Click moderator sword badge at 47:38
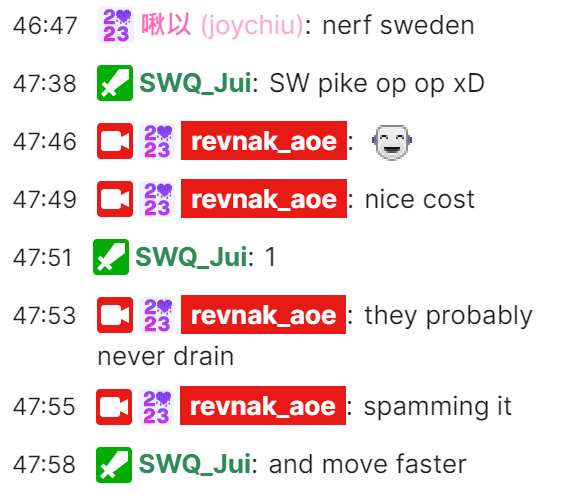This screenshot has height=502, width=582. coord(115,83)
